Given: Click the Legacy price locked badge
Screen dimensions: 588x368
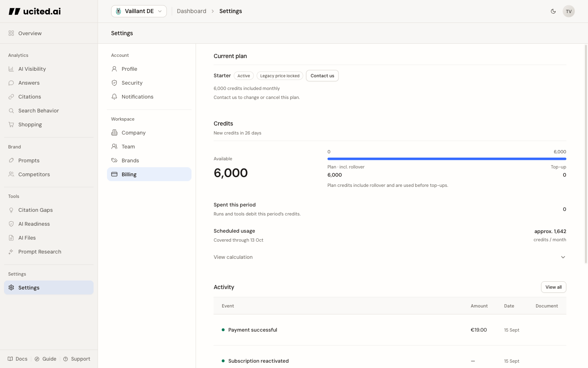Looking at the screenshot, I should 280,76.
